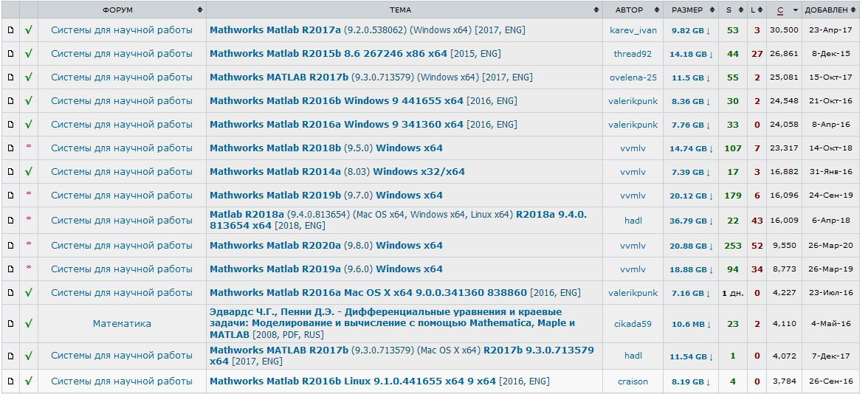Viewport: 868px width, 394px height.
Task: Click the green check mark in the cikada59 row
Action: [28, 323]
